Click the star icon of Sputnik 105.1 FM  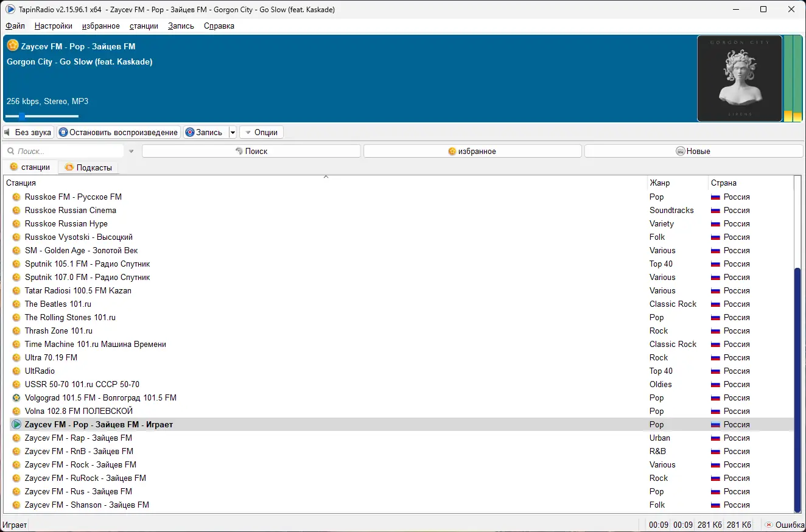[16, 264]
